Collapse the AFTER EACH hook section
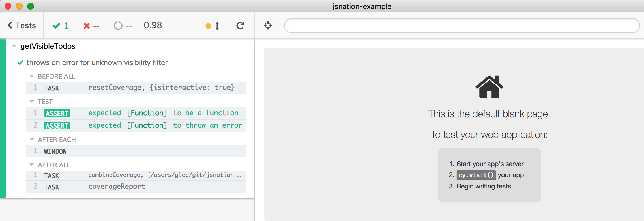Screen dimensions: 644x221 (32, 139)
